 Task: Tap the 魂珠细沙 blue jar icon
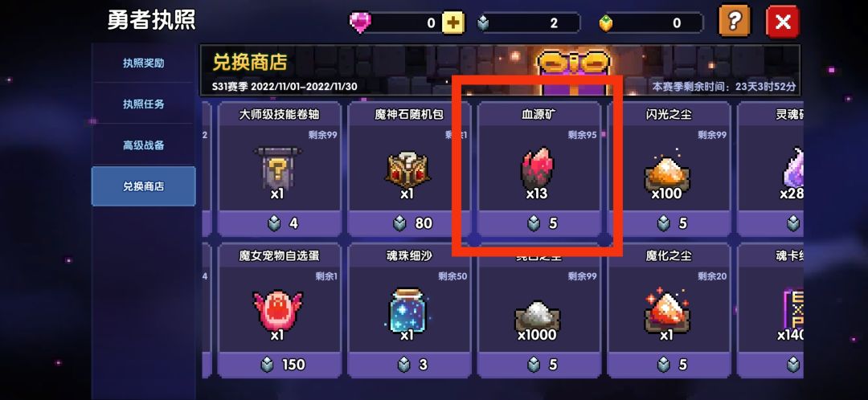[407, 309]
